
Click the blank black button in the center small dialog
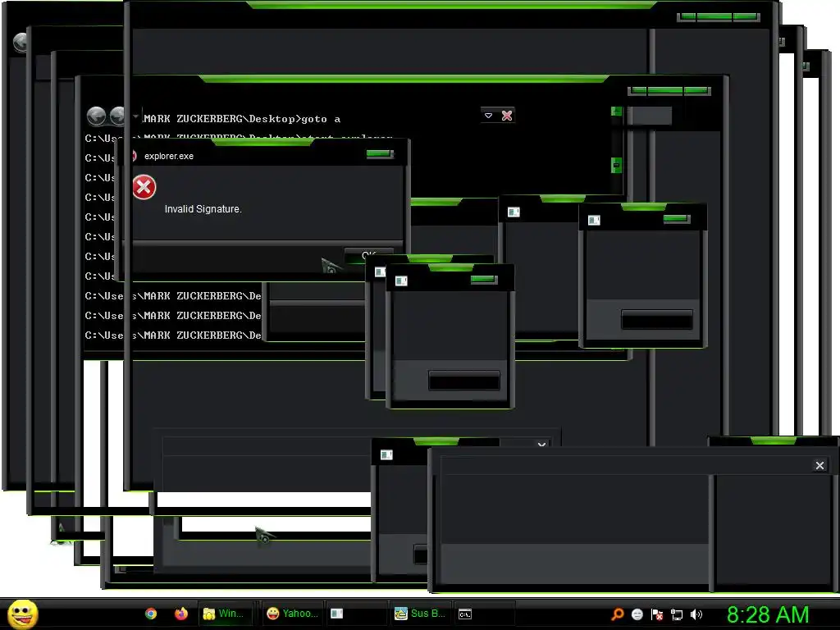pyautogui.click(x=464, y=381)
